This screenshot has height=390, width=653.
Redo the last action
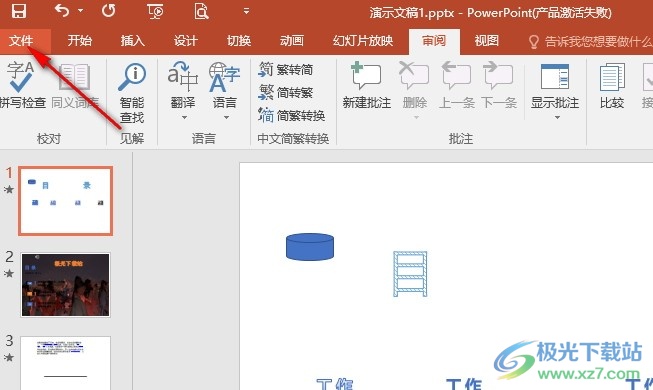108,10
